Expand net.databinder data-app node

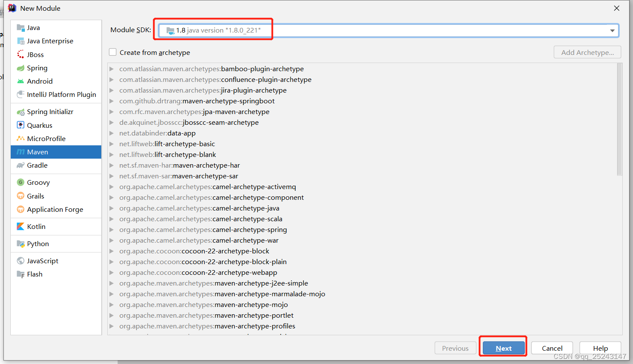click(x=112, y=133)
